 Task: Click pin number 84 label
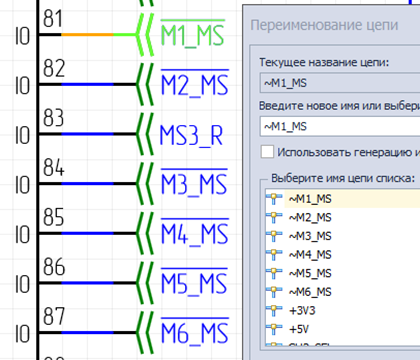53,168
